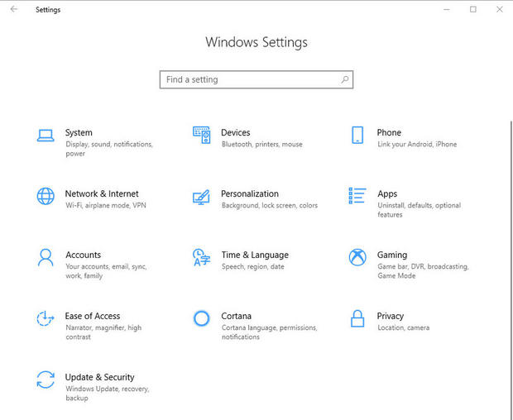Select the Phone icon
Screen dimensions: 513x420
(x=357, y=135)
